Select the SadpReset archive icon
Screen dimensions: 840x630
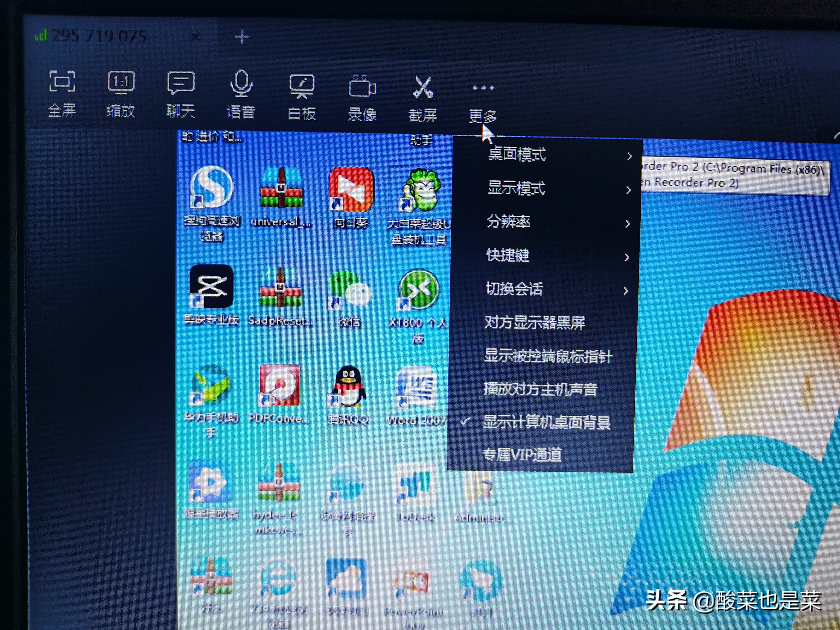[281, 287]
